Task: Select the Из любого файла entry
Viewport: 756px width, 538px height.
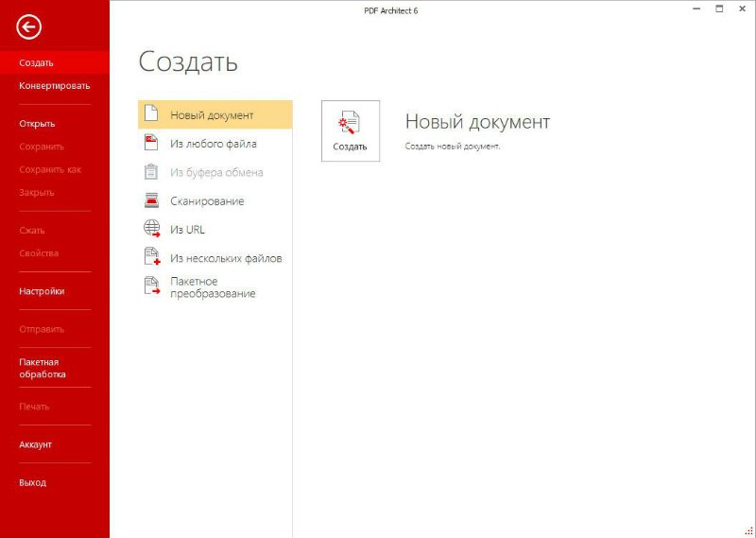Action: point(215,144)
